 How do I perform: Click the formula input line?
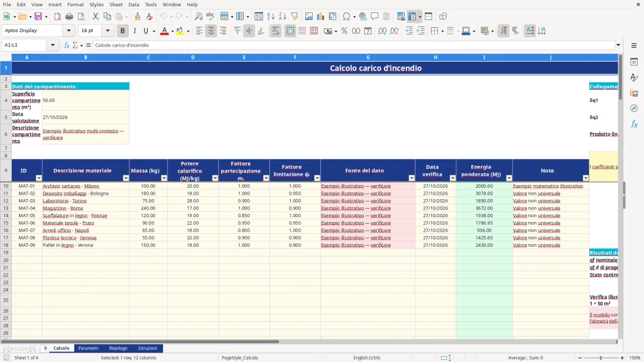354,45
